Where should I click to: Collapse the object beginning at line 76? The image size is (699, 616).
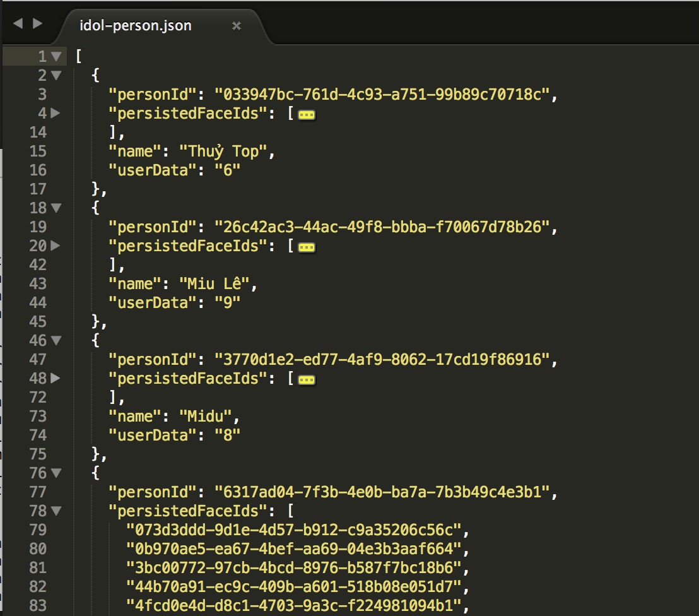[x=56, y=473]
